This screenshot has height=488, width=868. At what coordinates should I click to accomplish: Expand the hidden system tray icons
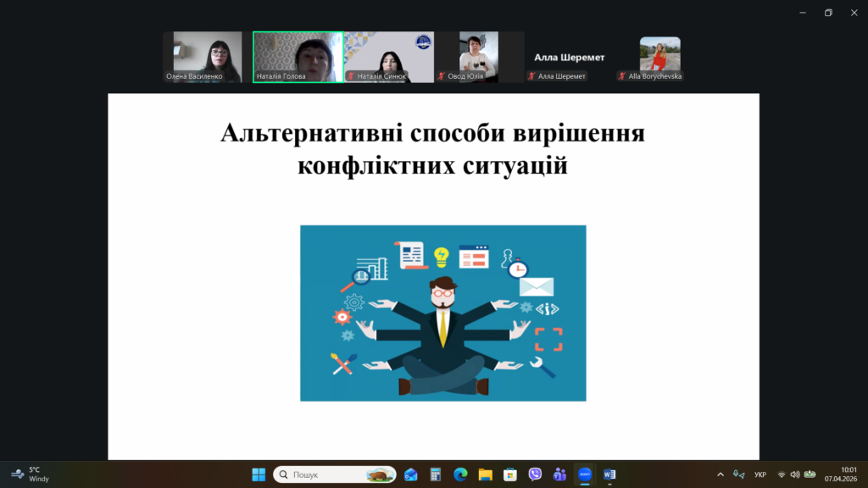click(721, 474)
